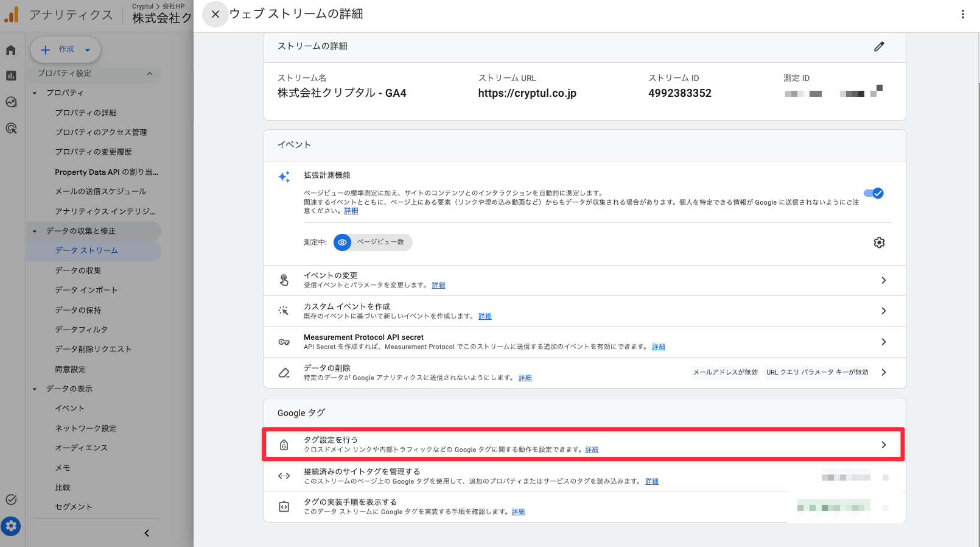Click chevron arrow on タグ設定を行う row

coord(884,445)
